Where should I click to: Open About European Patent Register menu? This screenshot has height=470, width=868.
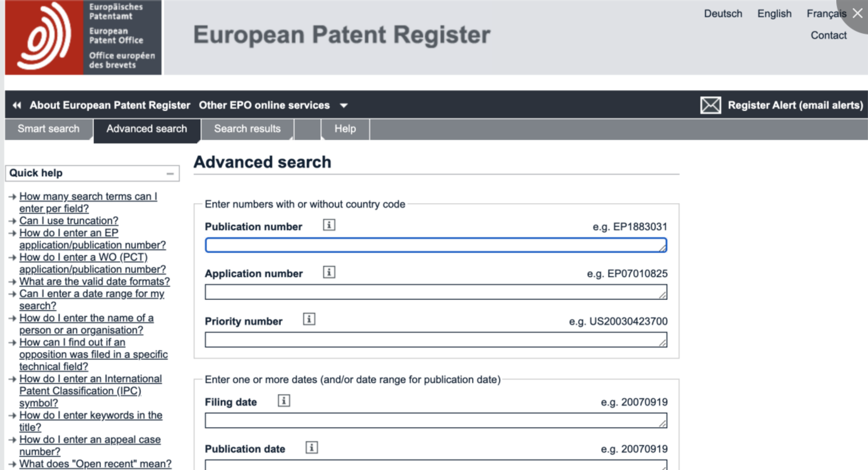[110, 105]
